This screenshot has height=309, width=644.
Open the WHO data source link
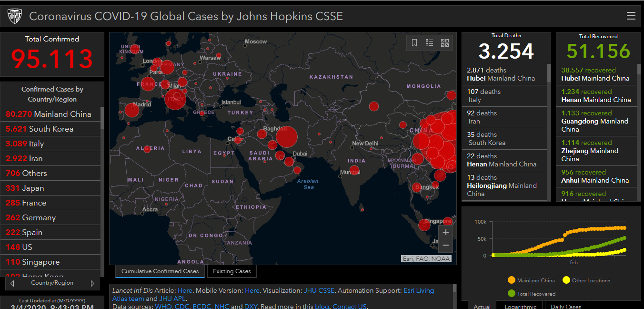(x=163, y=307)
